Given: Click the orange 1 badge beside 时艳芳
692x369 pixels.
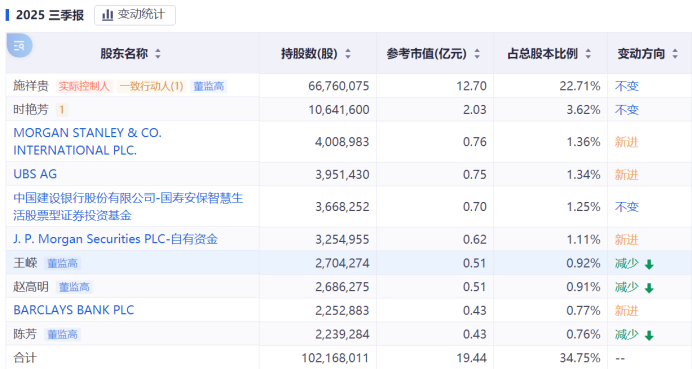Looking at the screenshot, I should 62,110.
